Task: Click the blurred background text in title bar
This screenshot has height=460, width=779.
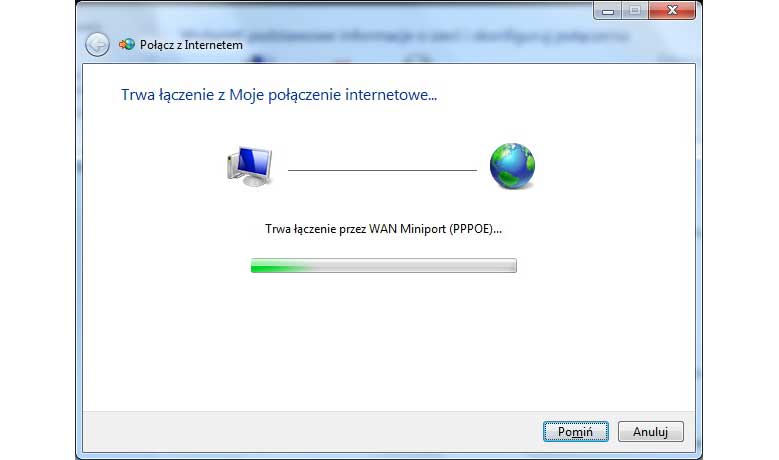Action: coord(438,36)
